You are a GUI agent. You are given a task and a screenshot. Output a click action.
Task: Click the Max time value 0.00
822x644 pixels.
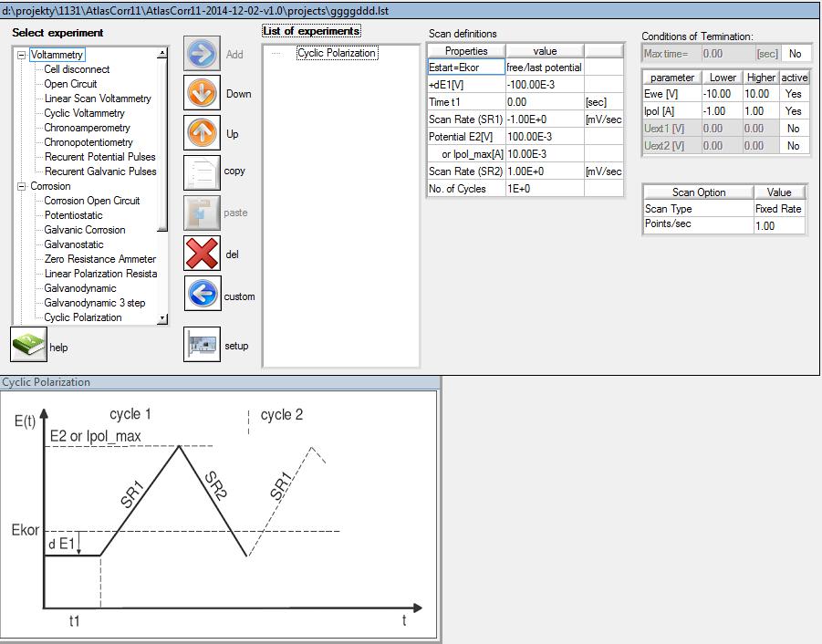click(728, 54)
